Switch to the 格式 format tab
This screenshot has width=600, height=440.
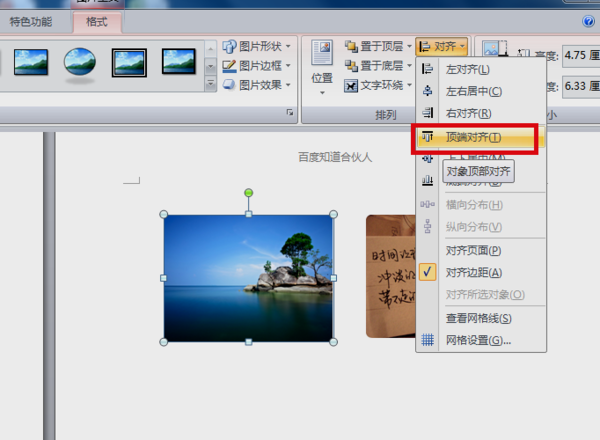(97, 22)
